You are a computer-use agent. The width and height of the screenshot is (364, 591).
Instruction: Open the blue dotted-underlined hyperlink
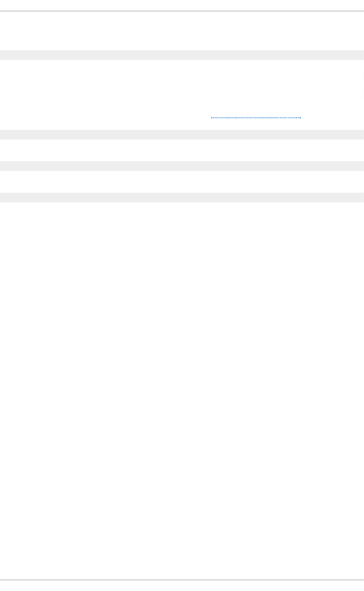[256, 117]
